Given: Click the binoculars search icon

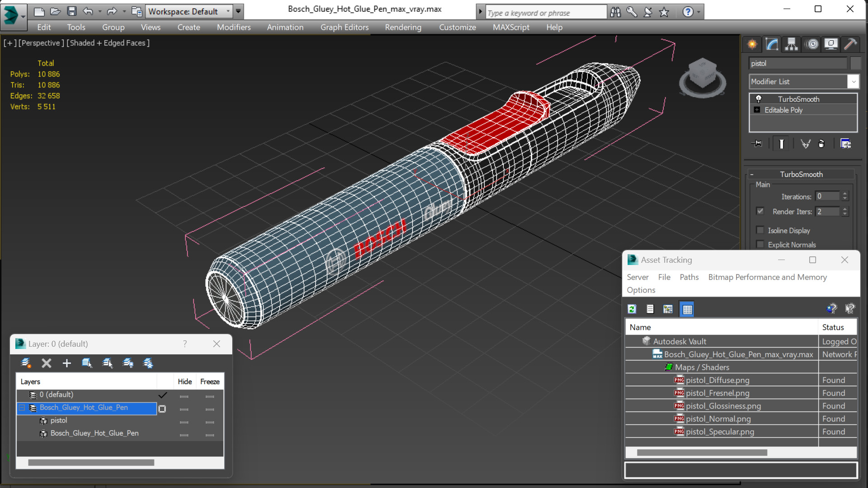Looking at the screenshot, I should click(615, 12).
